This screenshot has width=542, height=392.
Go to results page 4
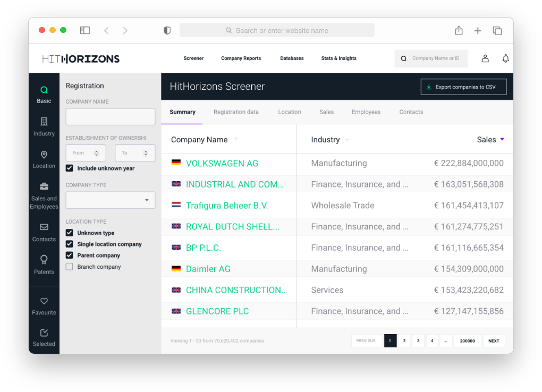click(x=432, y=341)
